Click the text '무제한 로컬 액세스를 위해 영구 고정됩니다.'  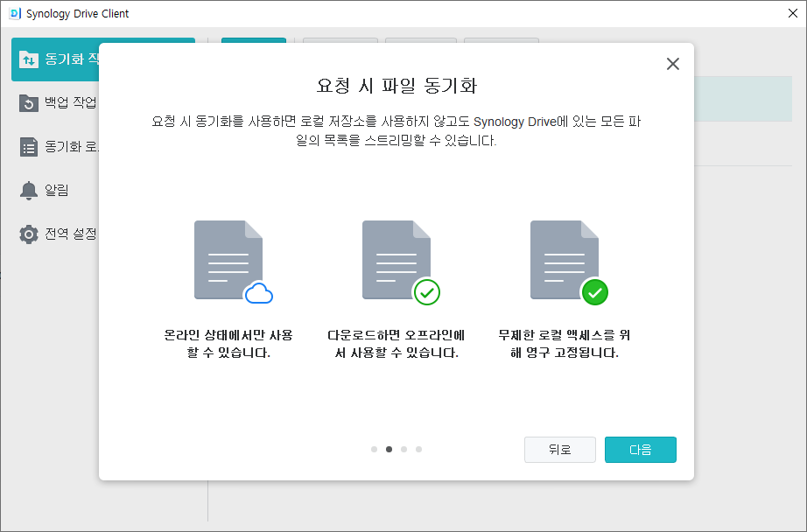tap(564, 344)
